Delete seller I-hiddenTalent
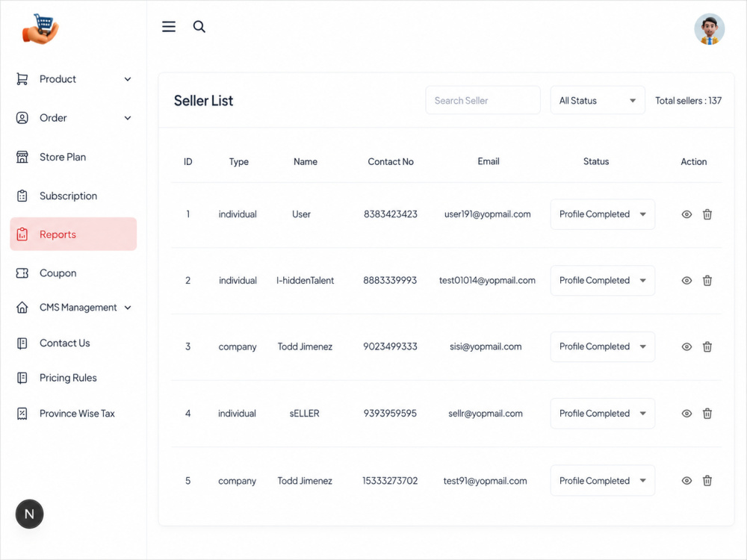The height and width of the screenshot is (560, 747). tap(707, 281)
